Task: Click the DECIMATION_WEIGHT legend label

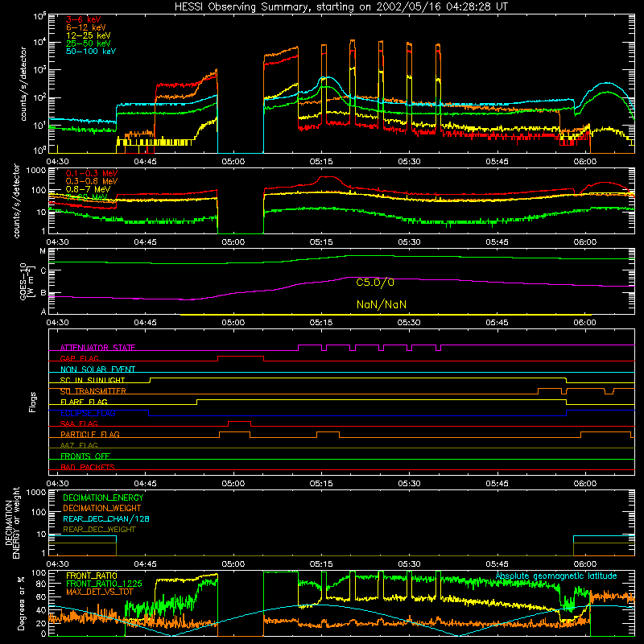Action: 102,509
